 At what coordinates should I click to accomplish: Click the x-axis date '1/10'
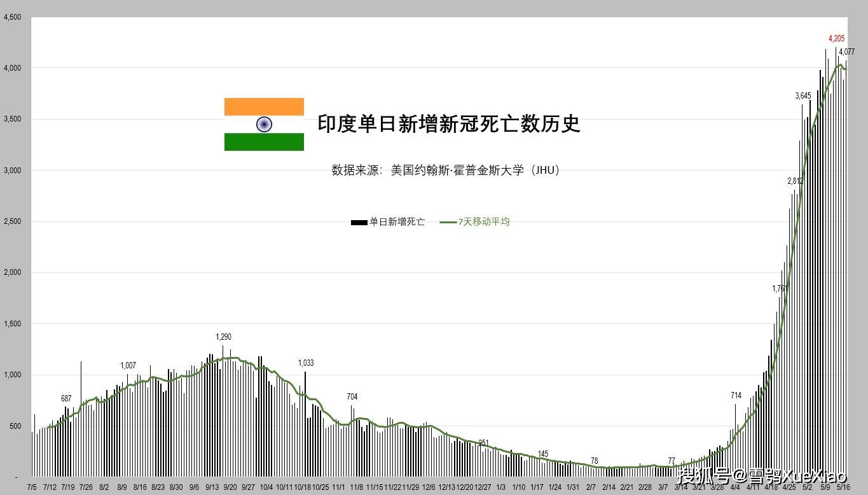(519, 487)
